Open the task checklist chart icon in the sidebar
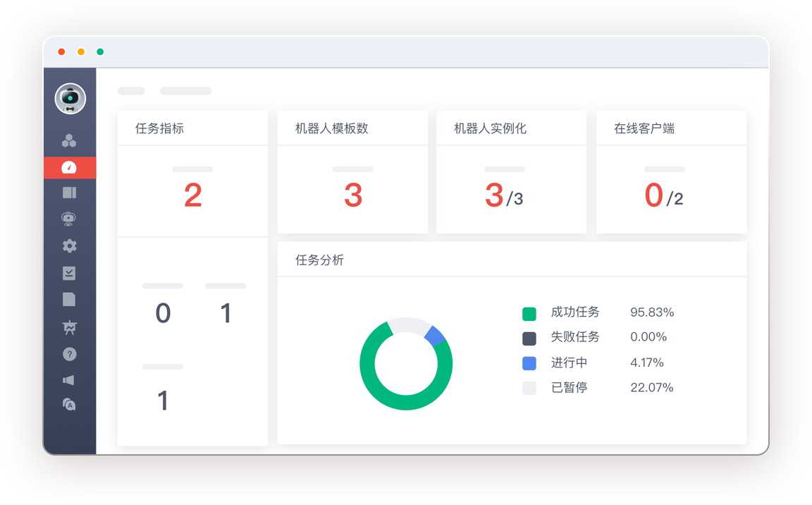This screenshot has height=505, width=812. pyautogui.click(x=69, y=273)
